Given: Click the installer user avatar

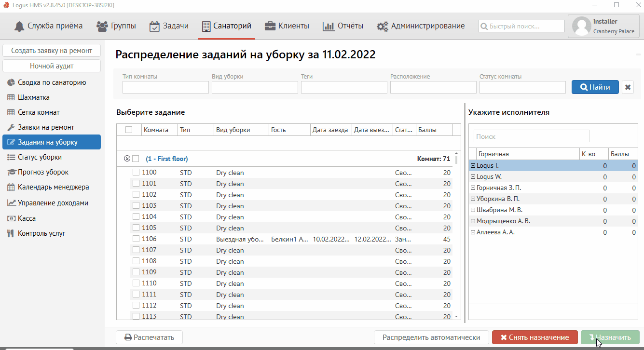Looking at the screenshot, I should tap(581, 27).
